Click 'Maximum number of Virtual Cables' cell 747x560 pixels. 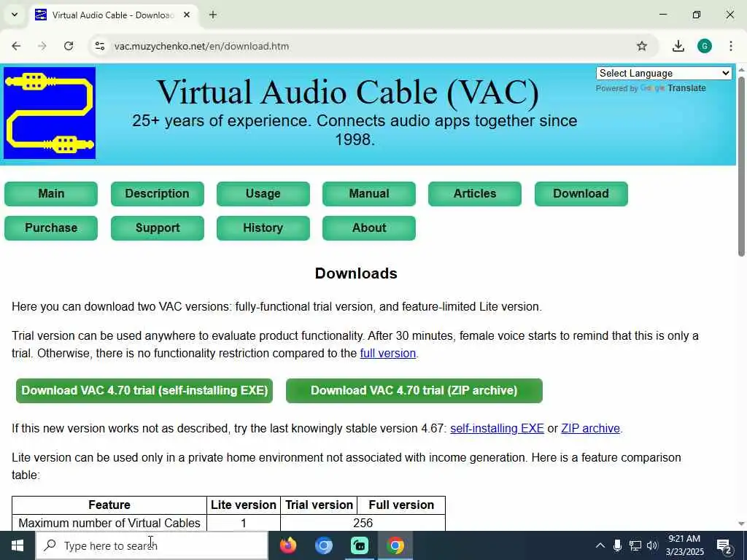point(109,523)
